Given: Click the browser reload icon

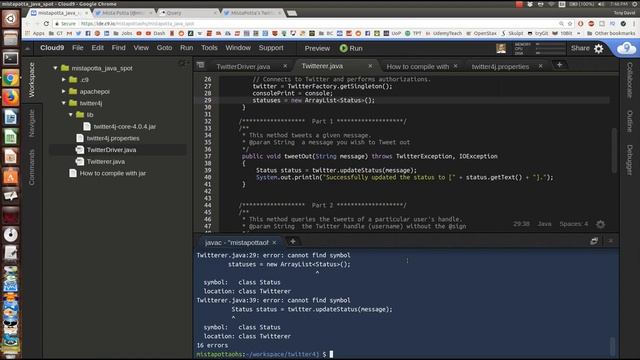Looking at the screenshot, I should tap(46, 24).
